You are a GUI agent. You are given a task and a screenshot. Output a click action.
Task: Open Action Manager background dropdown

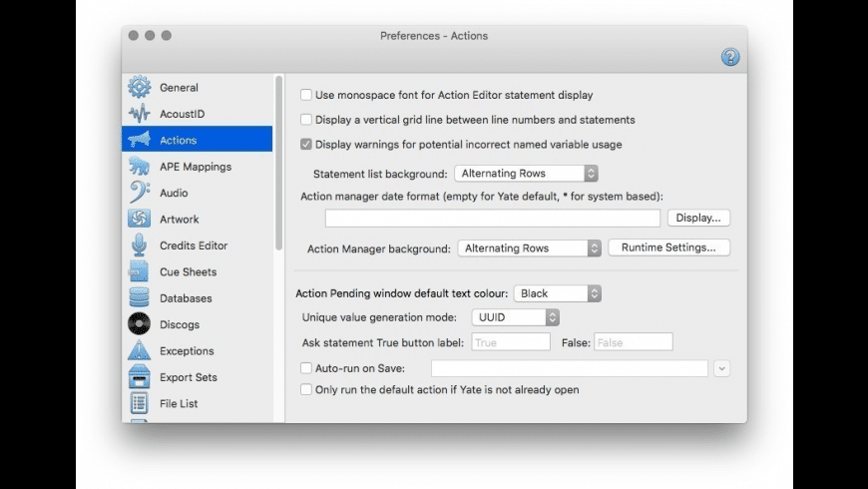click(x=529, y=248)
